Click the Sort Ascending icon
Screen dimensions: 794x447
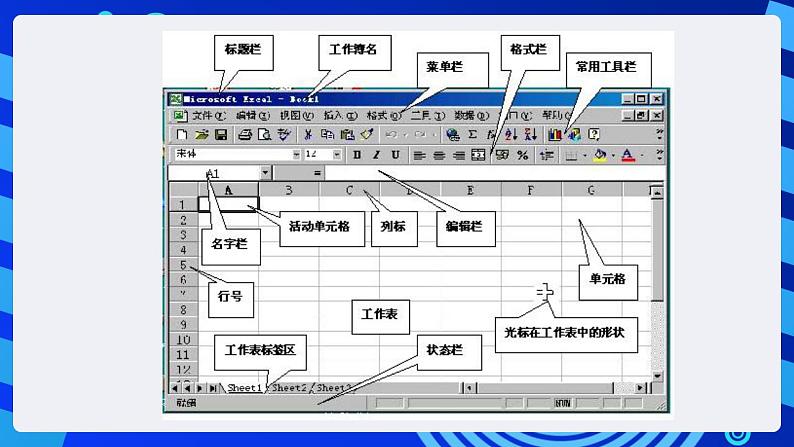click(x=511, y=134)
